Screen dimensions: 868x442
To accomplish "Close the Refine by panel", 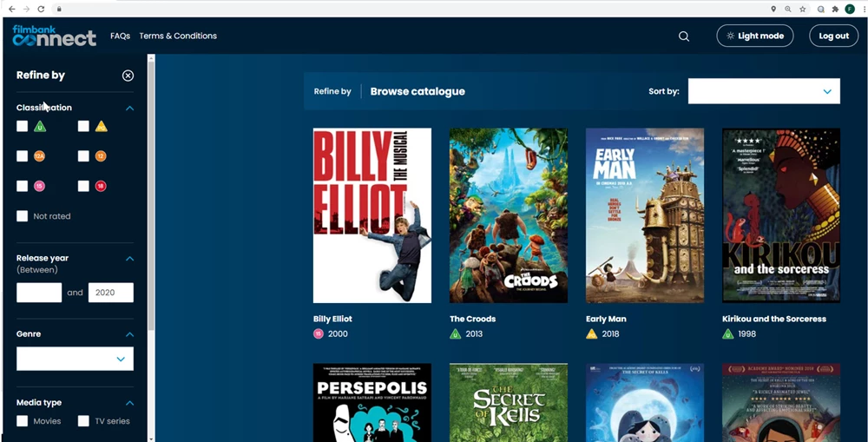I will click(x=128, y=76).
